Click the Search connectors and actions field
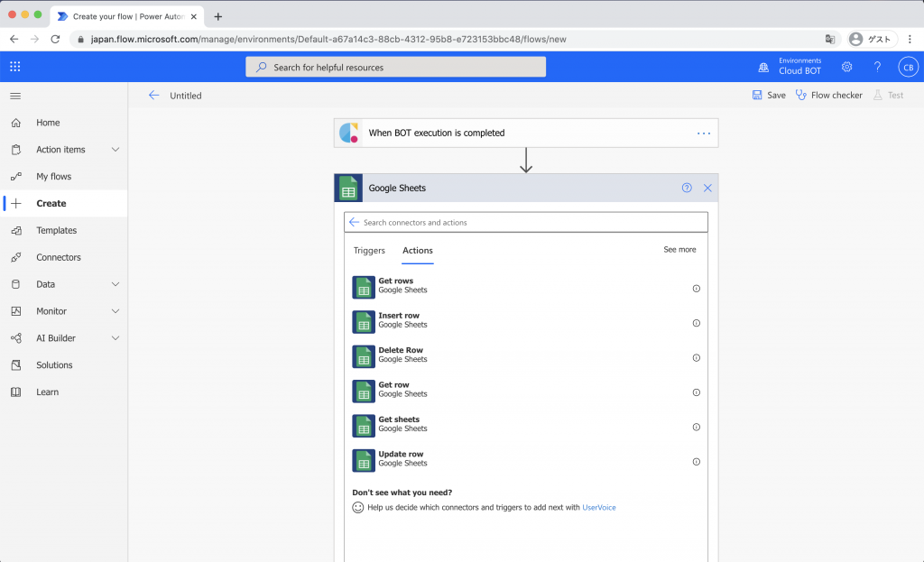Screen dimensions: 924x562 pyautogui.click(x=526, y=222)
